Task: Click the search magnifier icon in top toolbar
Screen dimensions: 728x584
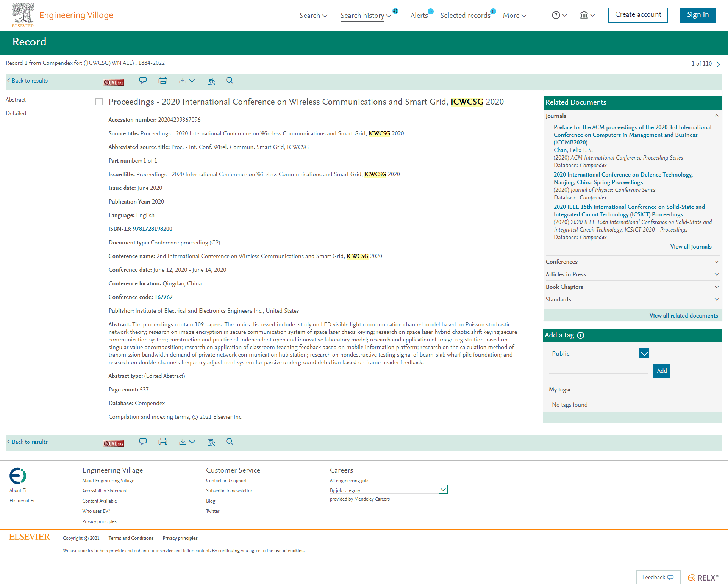Action: [x=230, y=80]
